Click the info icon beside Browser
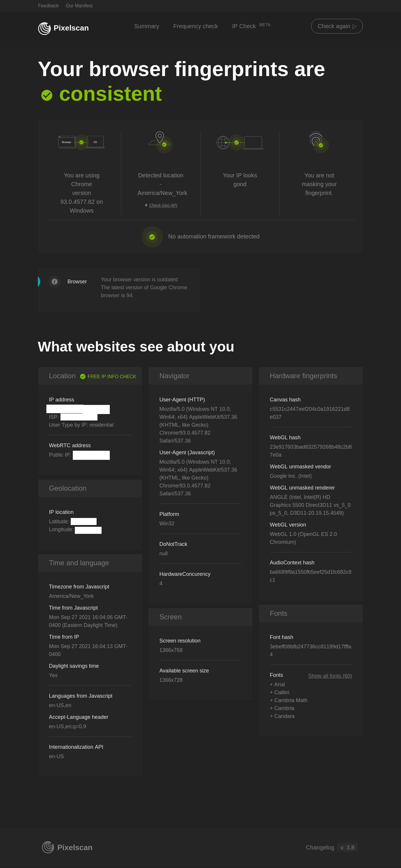The image size is (401, 868). tap(55, 282)
